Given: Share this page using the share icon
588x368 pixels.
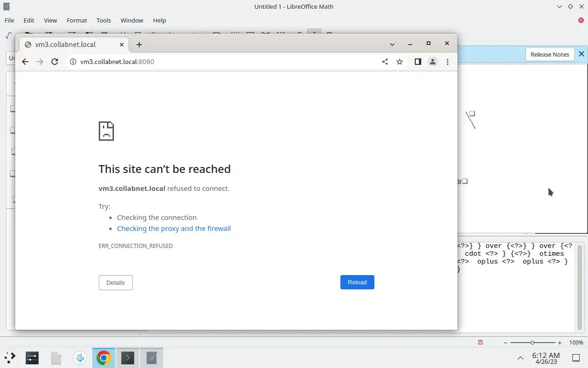Looking at the screenshot, I should tap(385, 62).
